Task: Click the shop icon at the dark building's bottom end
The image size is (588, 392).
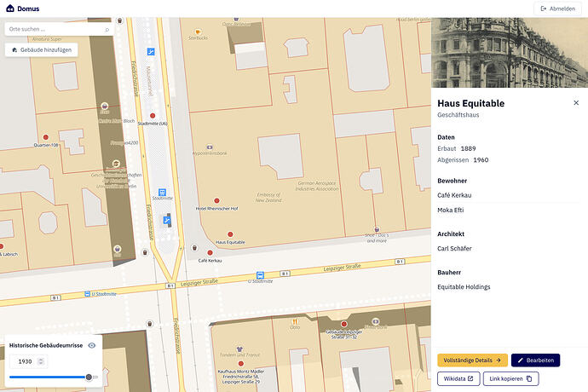Action: pyautogui.click(x=118, y=249)
